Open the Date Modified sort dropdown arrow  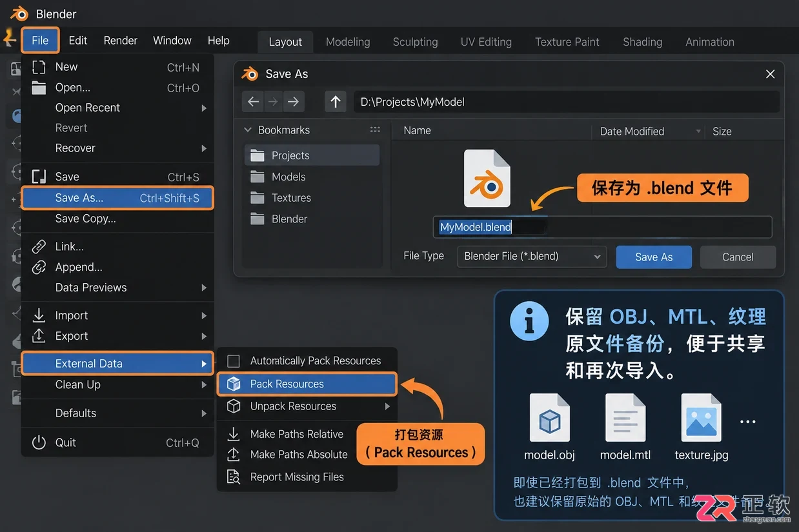point(698,132)
